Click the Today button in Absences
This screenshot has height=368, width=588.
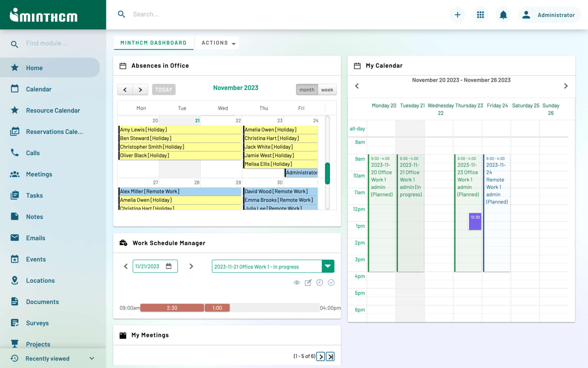(x=164, y=90)
